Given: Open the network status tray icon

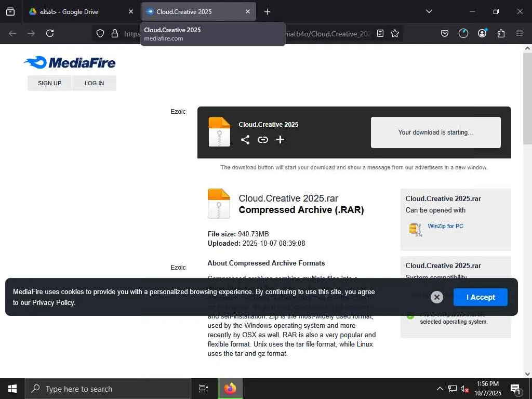Looking at the screenshot, I should 453,389.
